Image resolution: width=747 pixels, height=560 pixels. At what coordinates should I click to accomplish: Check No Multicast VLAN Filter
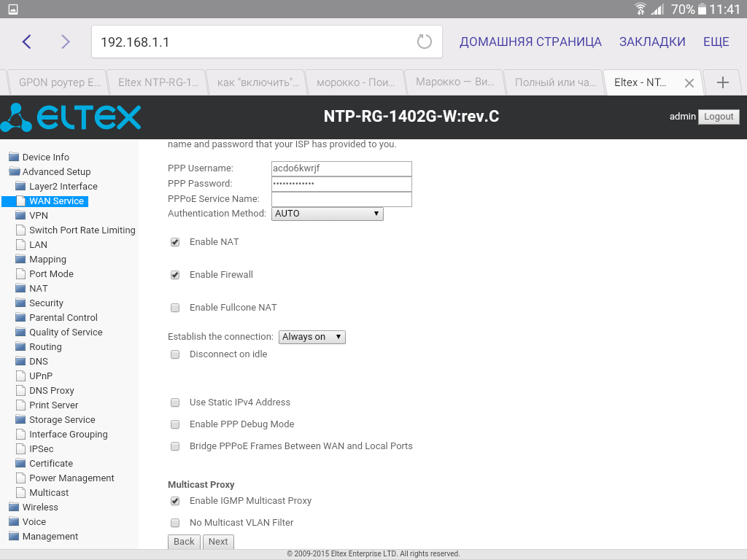pos(175,524)
